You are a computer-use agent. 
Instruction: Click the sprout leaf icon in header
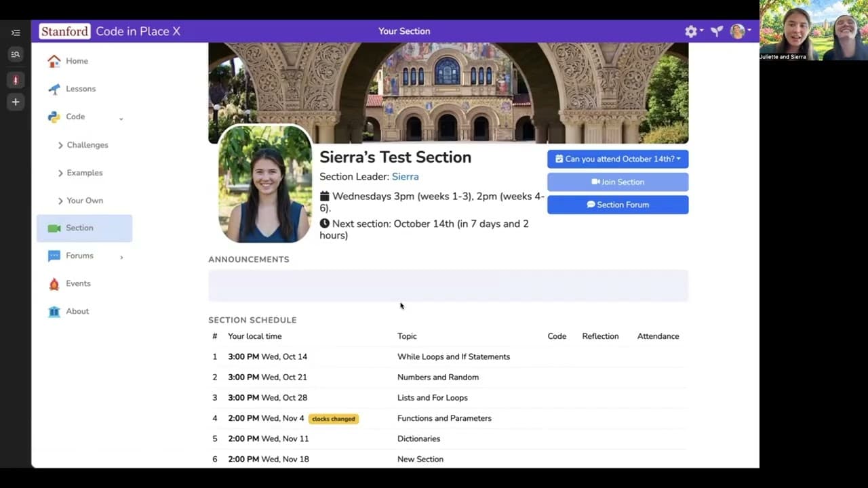pos(717,31)
